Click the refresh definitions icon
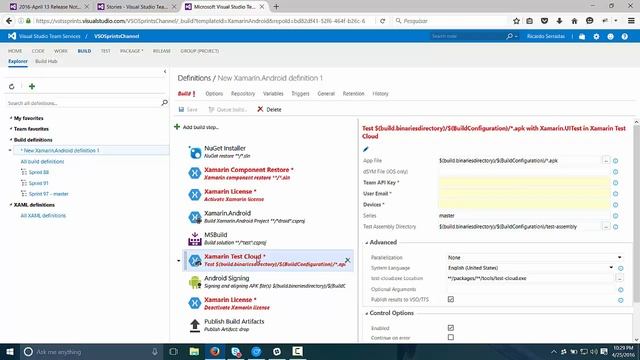The height and width of the screenshot is (360, 640). point(11,87)
